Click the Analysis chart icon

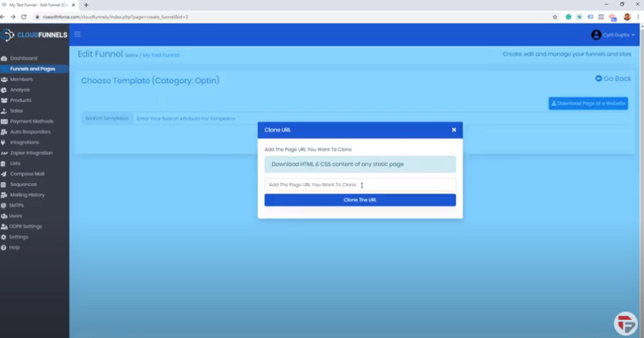tap(5, 90)
